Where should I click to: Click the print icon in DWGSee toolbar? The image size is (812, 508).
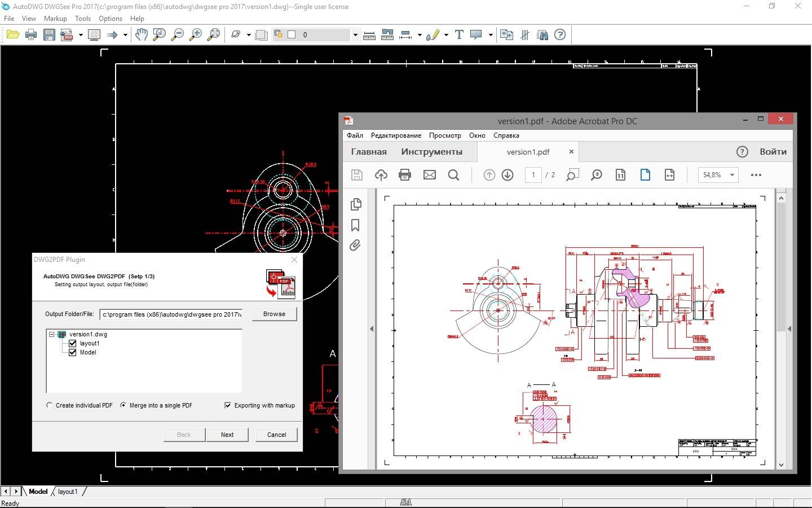31,35
